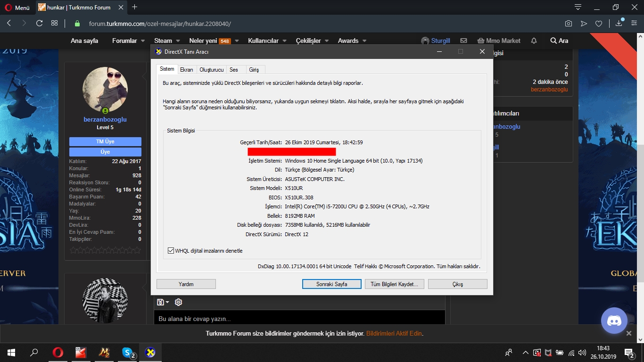Image resolution: width=644 pixels, height=362 pixels.
Task: Open the Action Center notifications icon
Action: pos(629,352)
